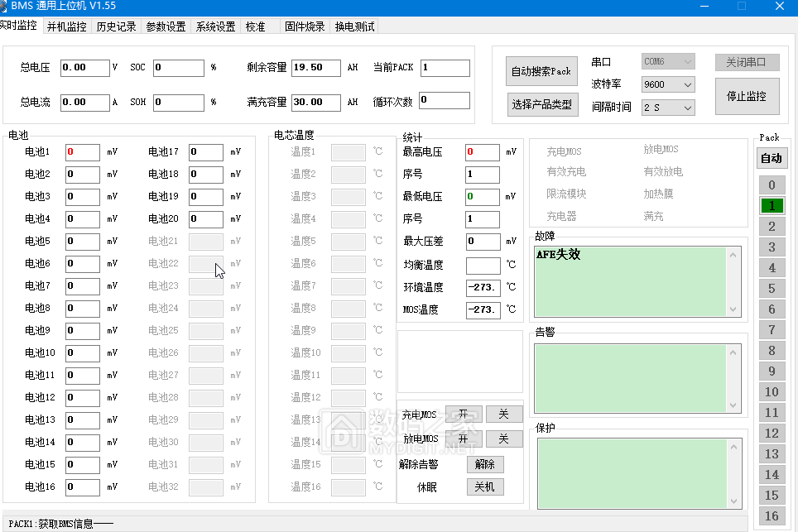Click the SOH percentage field
The height and width of the screenshot is (532, 798).
[179, 103]
